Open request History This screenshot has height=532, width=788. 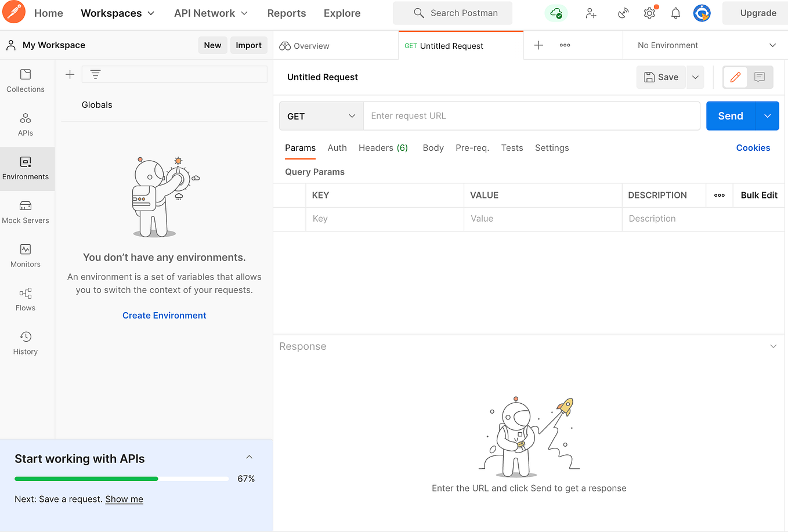26,342
